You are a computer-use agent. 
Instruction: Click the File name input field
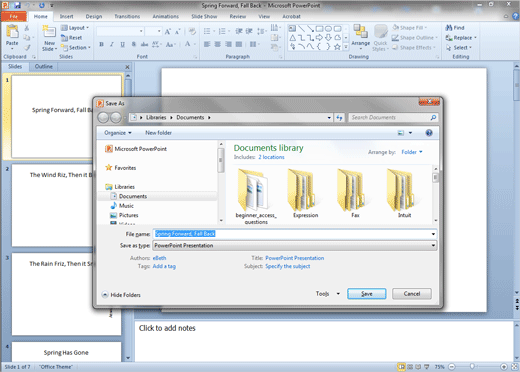click(x=295, y=234)
